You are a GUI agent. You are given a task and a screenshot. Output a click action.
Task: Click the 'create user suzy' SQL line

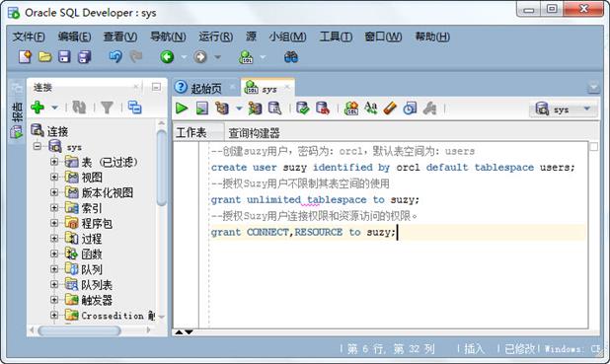pyautogui.click(x=393, y=168)
